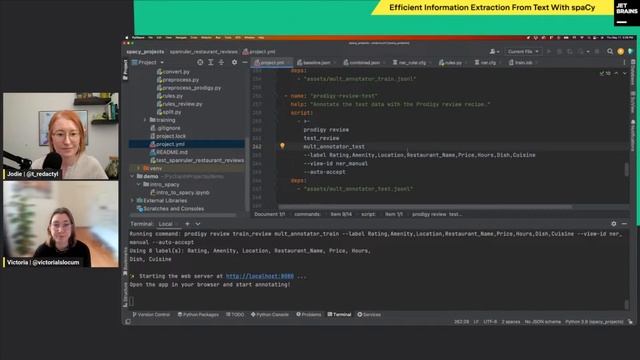Click spacy_projects breadcrumb

click(145, 52)
